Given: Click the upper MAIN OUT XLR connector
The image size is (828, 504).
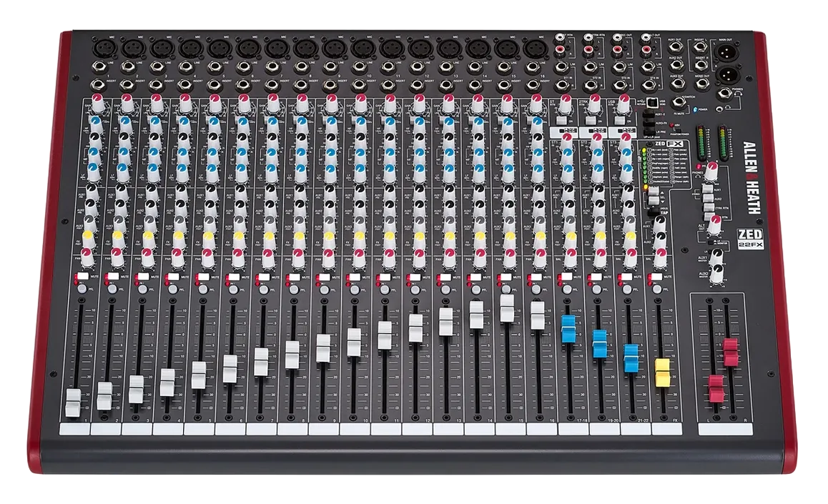Looking at the screenshot, I should pyautogui.click(x=725, y=52).
